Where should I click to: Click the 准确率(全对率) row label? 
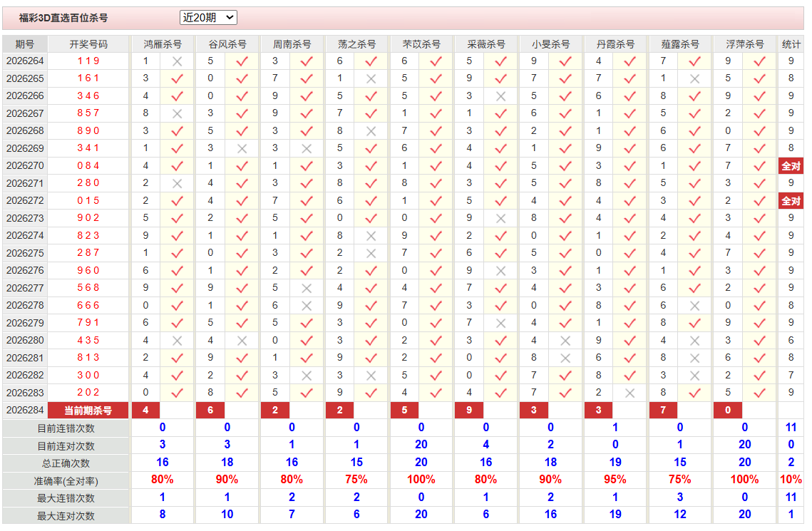pos(66,481)
